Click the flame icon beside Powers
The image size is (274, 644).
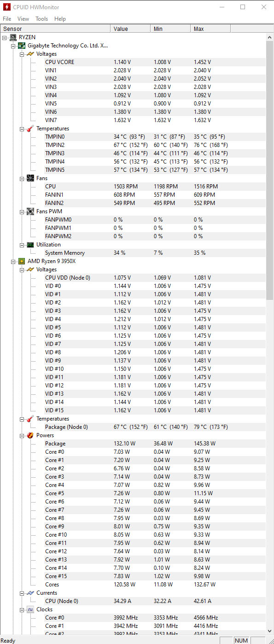(x=30, y=435)
